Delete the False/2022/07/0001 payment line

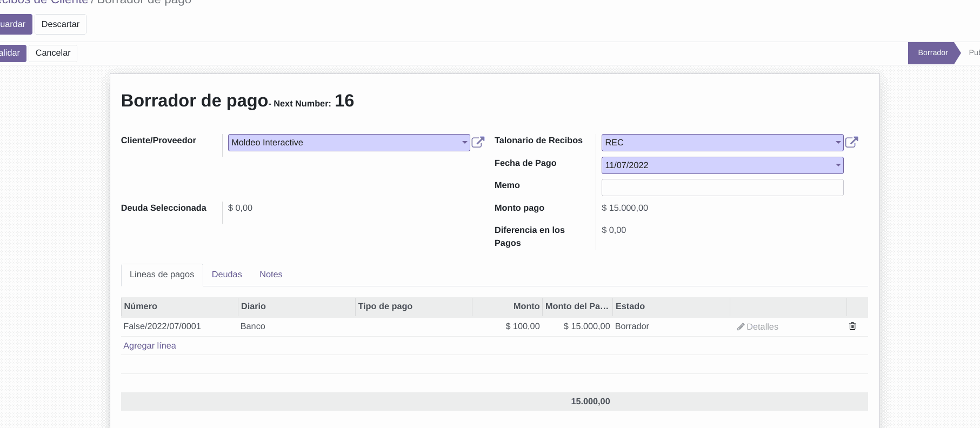point(852,326)
